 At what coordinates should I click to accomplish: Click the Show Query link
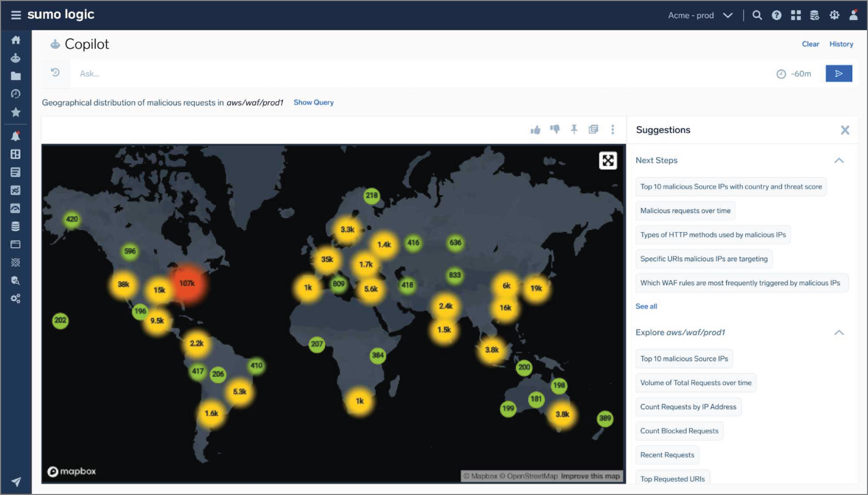coord(314,102)
